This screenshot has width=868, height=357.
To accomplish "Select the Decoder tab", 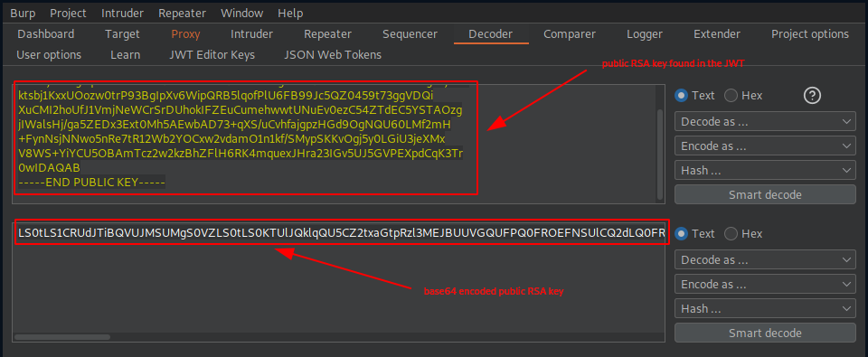I will point(490,34).
